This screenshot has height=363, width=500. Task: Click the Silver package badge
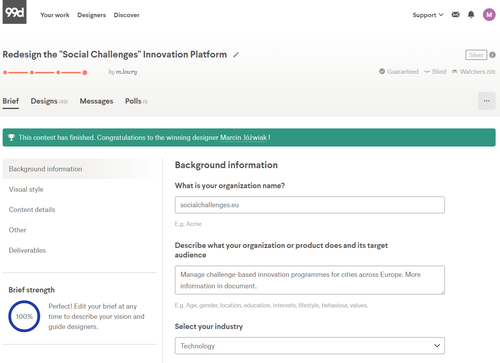(476, 55)
